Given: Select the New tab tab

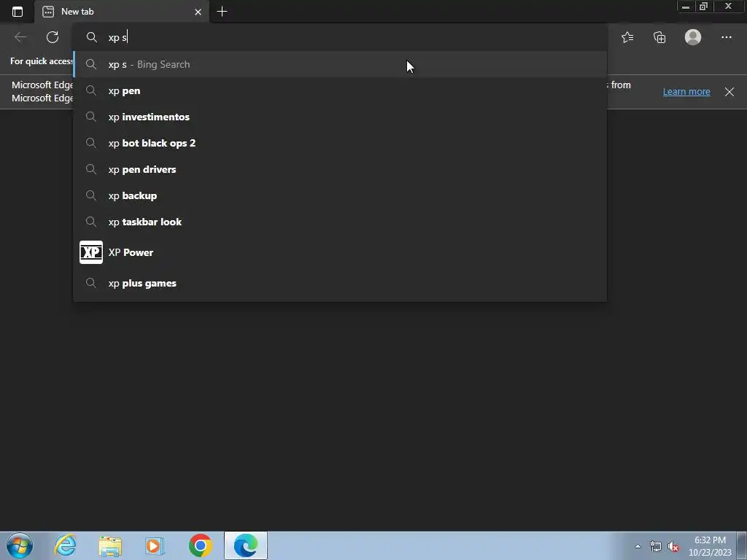Looking at the screenshot, I should click(122, 12).
